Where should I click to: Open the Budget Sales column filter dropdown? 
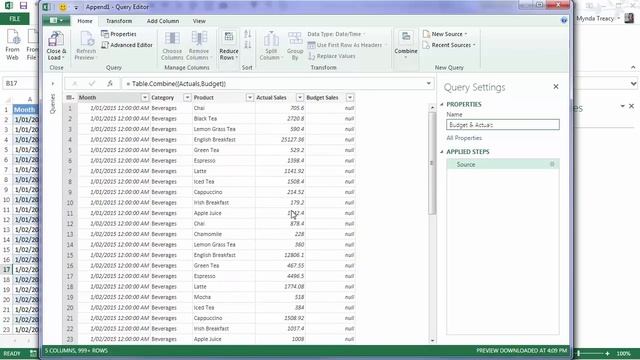tap(350, 98)
